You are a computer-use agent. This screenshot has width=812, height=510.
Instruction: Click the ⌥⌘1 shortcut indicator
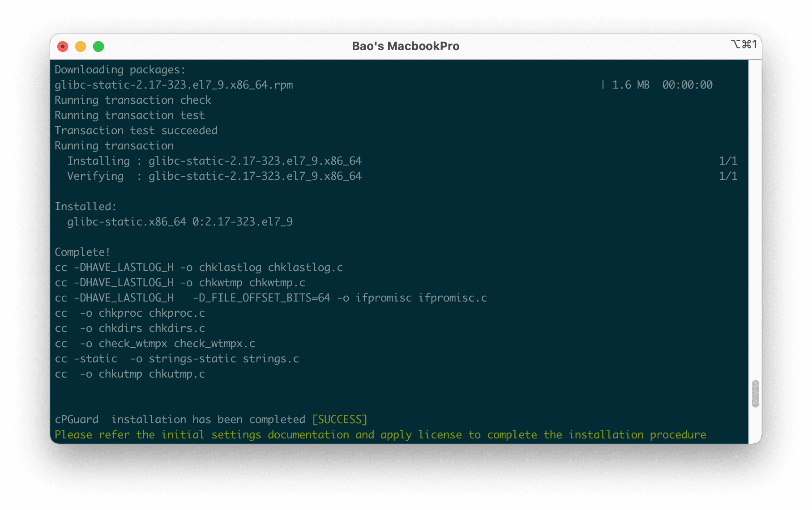(744, 45)
